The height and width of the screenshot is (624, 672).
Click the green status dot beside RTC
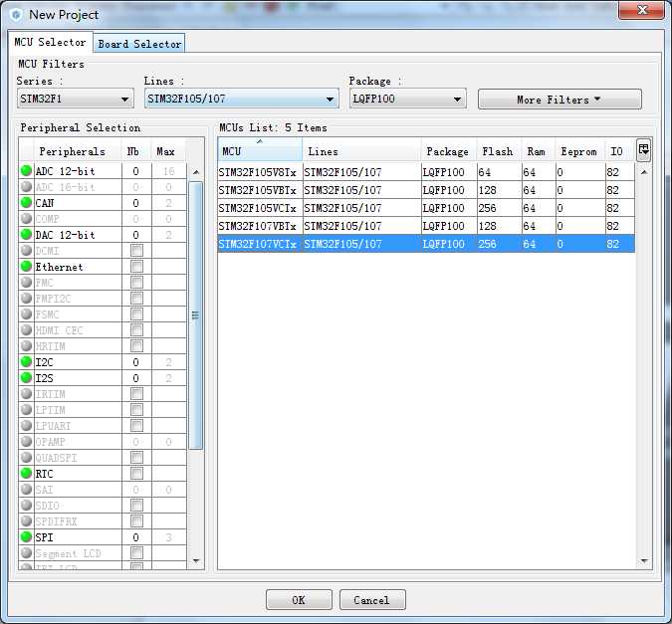click(x=26, y=473)
